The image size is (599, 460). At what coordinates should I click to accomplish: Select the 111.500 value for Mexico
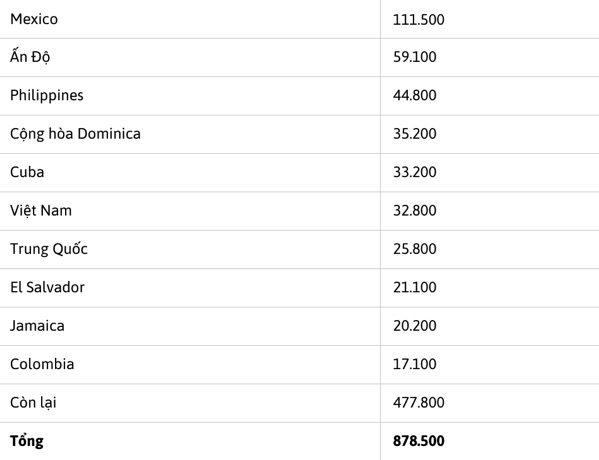[x=419, y=19]
